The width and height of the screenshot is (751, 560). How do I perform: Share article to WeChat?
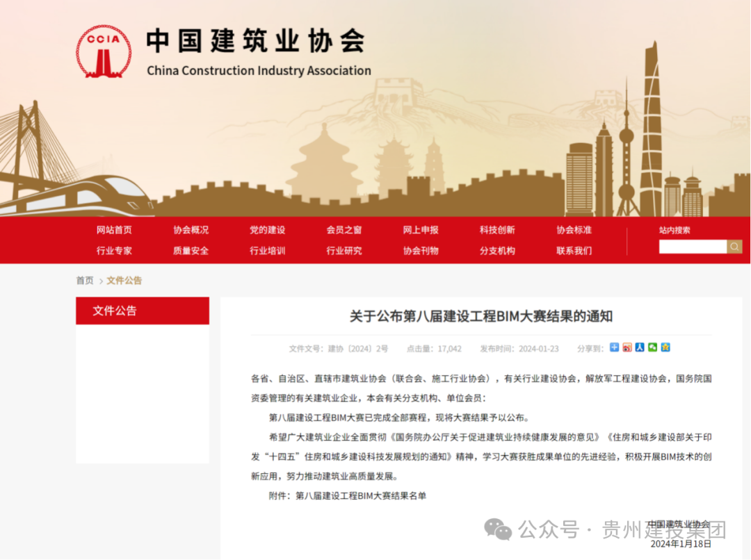[652, 347]
